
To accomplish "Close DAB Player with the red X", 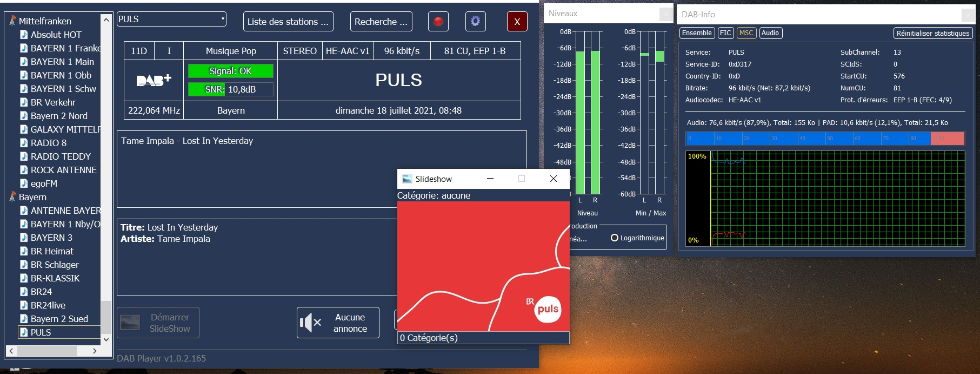I will (517, 22).
